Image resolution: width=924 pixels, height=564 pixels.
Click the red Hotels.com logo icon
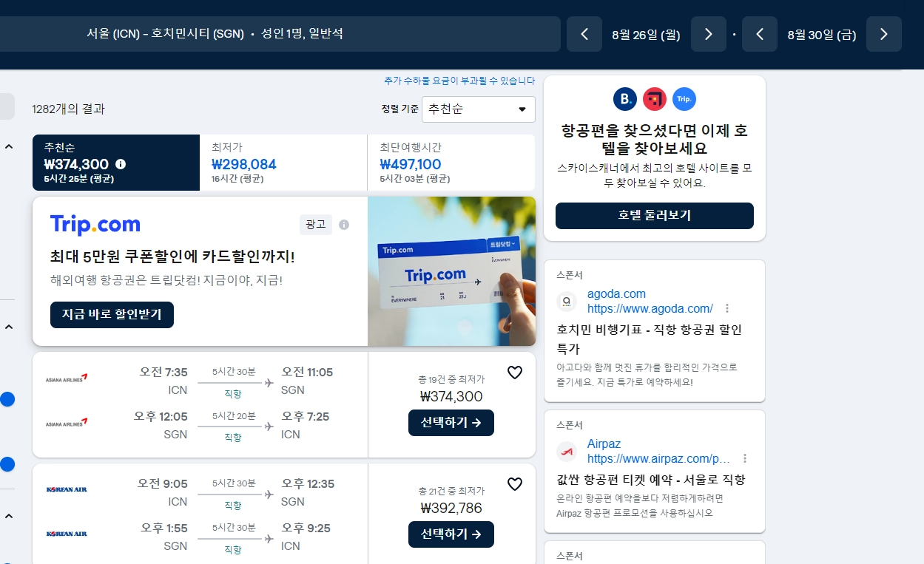pyautogui.click(x=655, y=99)
